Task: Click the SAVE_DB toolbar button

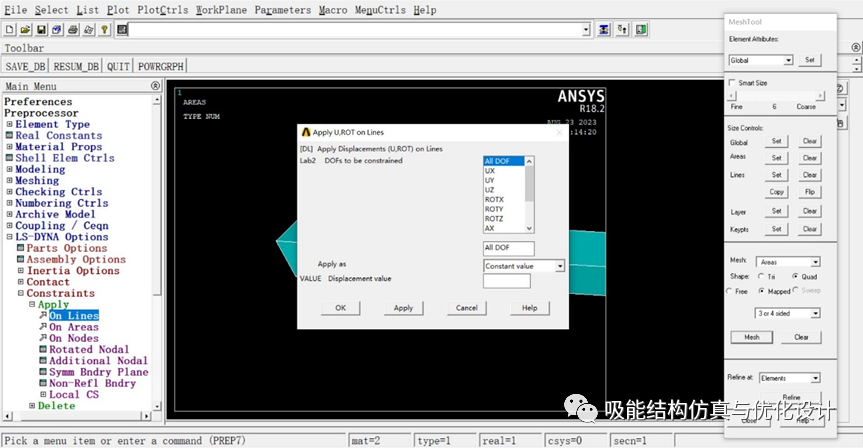Action: click(25, 67)
